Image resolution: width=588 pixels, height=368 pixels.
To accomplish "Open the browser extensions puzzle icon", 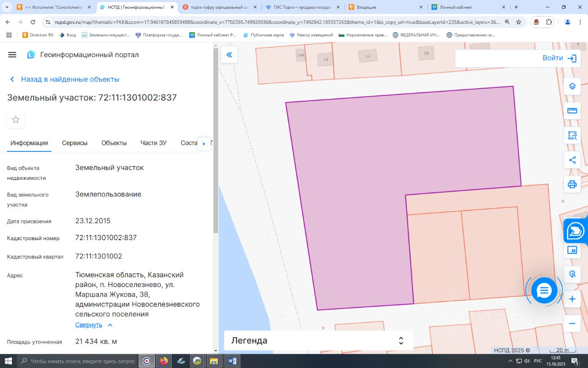I will (549, 22).
